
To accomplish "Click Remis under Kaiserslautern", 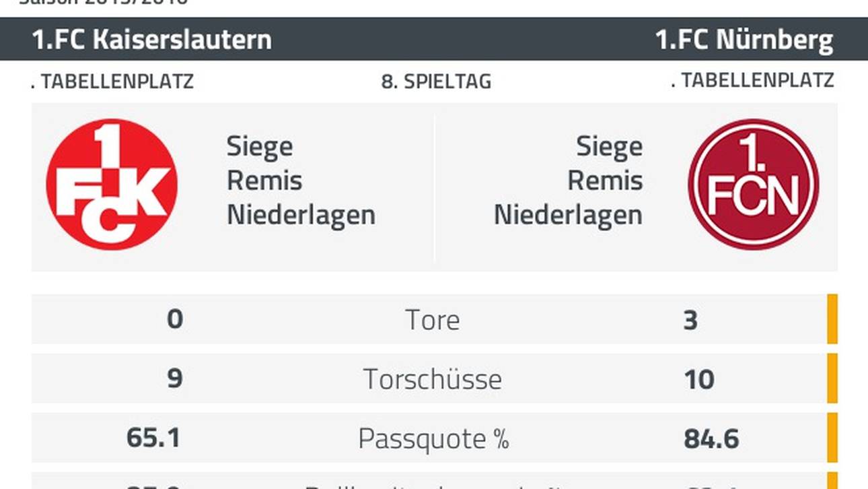I will pyautogui.click(x=264, y=181).
